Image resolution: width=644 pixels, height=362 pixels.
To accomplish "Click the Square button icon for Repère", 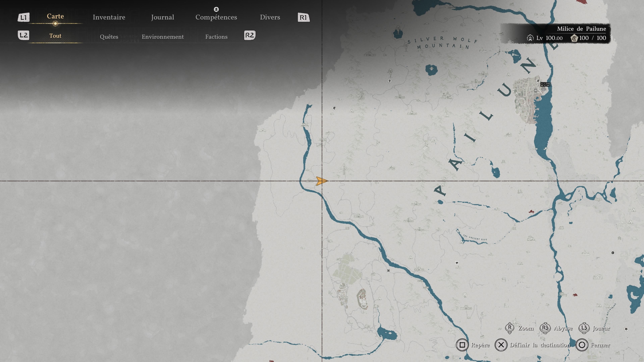I will [x=462, y=345].
